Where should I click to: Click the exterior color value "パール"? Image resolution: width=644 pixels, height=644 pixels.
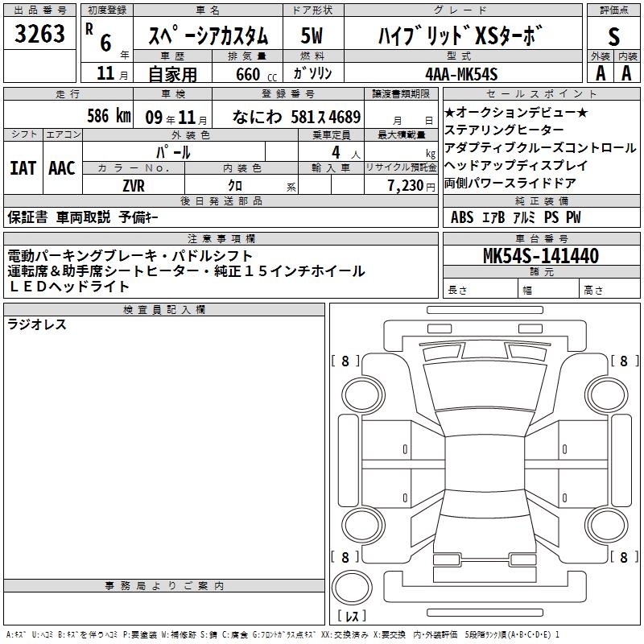173,152
